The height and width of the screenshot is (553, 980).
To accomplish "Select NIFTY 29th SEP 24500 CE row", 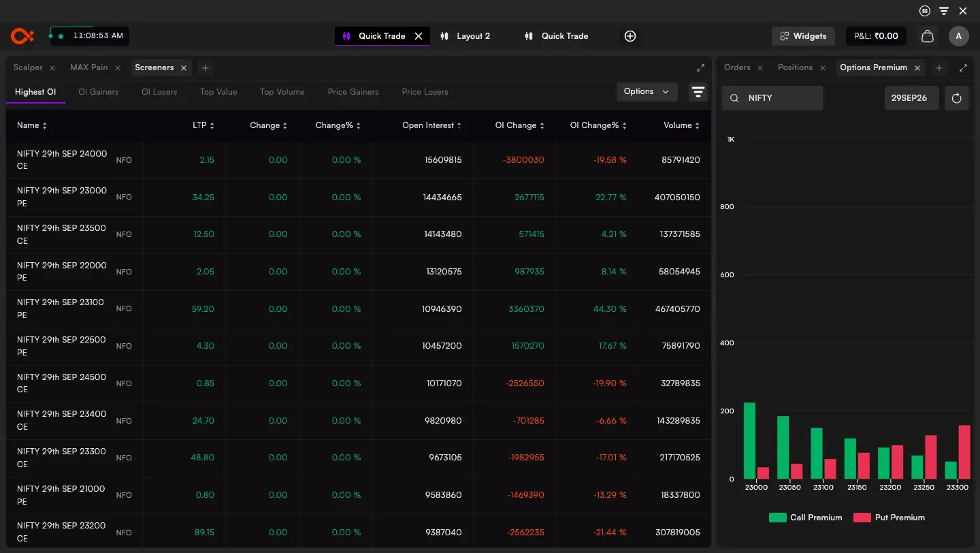I will point(358,383).
